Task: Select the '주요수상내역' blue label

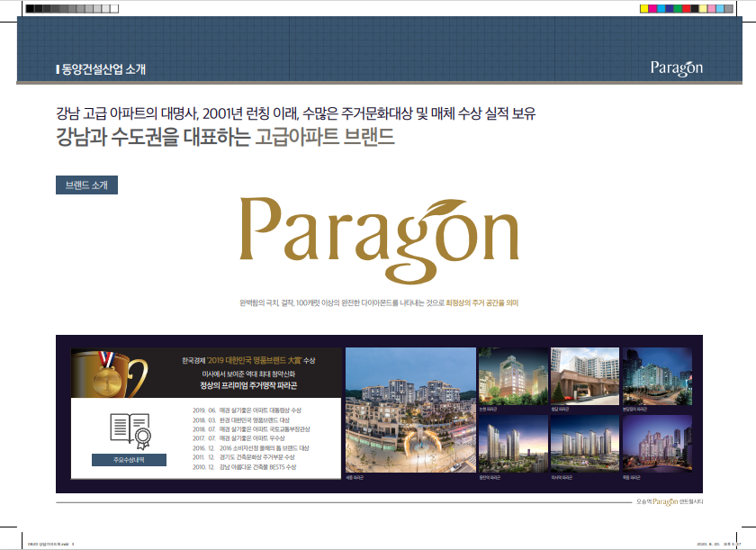Action: click(129, 460)
